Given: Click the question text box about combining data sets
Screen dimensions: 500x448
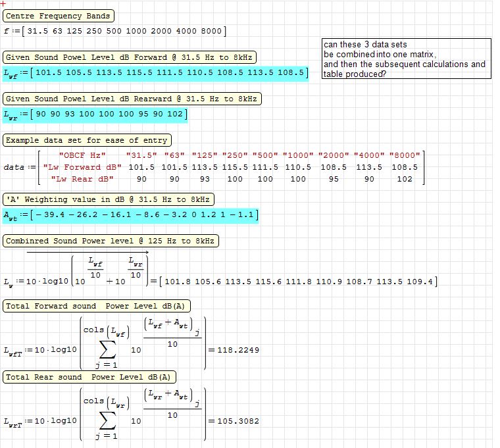Looking at the screenshot, I should pyautogui.click(x=406, y=59).
